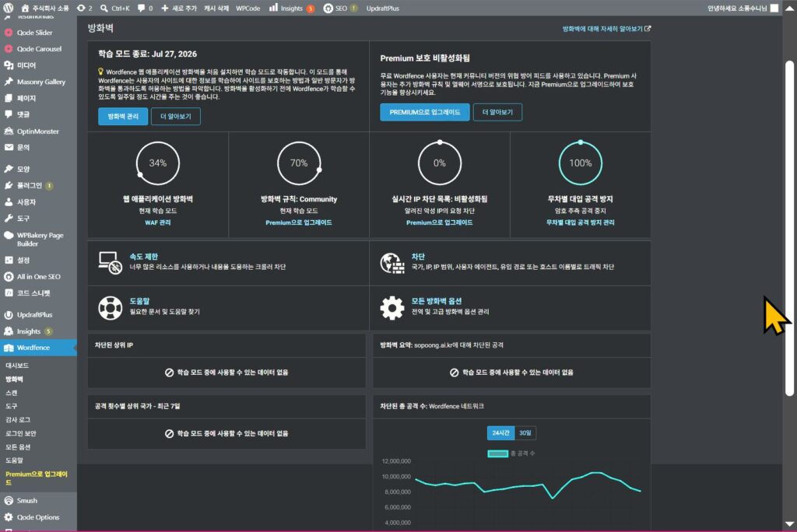The width and height of the screenshot is (797, 532).
Task: Open 대시보드 under the Wordfence submenu
Action: click(x=17, y=366)
